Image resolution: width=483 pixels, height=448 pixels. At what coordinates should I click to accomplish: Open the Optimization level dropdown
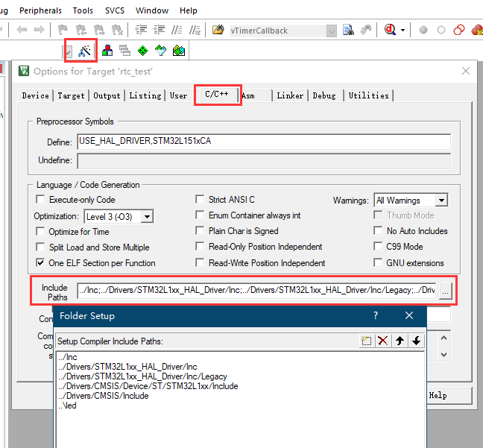(x=147, y=217)
